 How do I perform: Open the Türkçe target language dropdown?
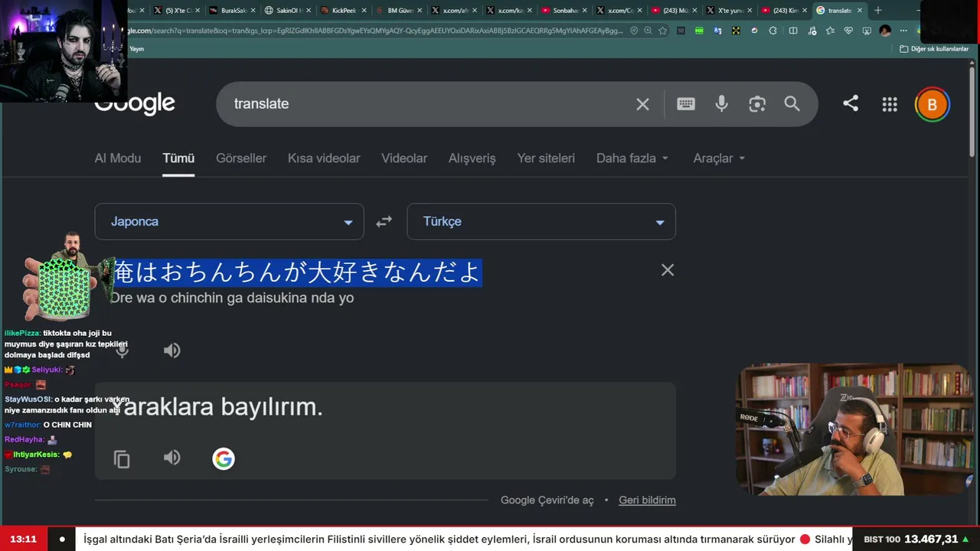click(x=541, y=221)
